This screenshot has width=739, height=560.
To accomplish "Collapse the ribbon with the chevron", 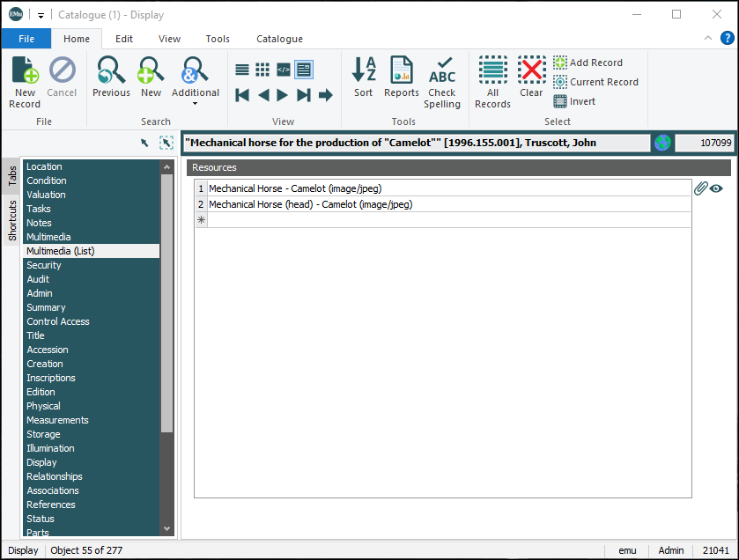I will click(x=708, y=38).
